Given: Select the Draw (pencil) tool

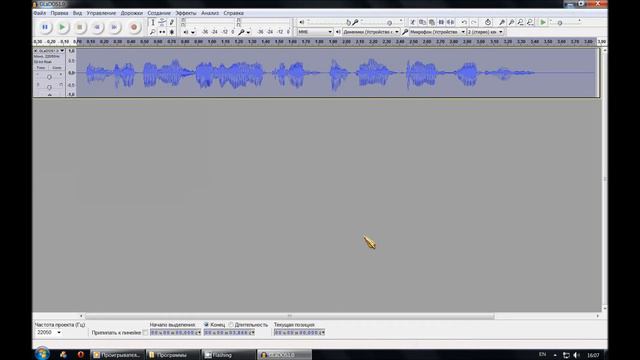Looking at the screenshot, I should coord(171,22).
